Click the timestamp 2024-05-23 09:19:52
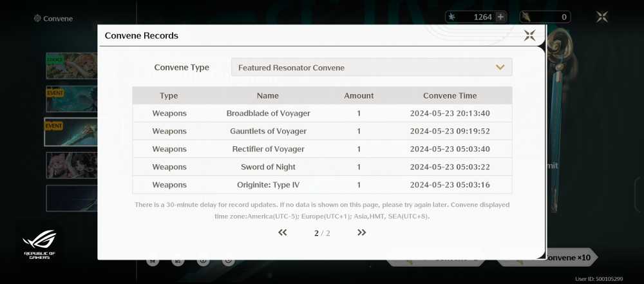The height and width of the screenshot is (284, 644). (x=450, y=131)
